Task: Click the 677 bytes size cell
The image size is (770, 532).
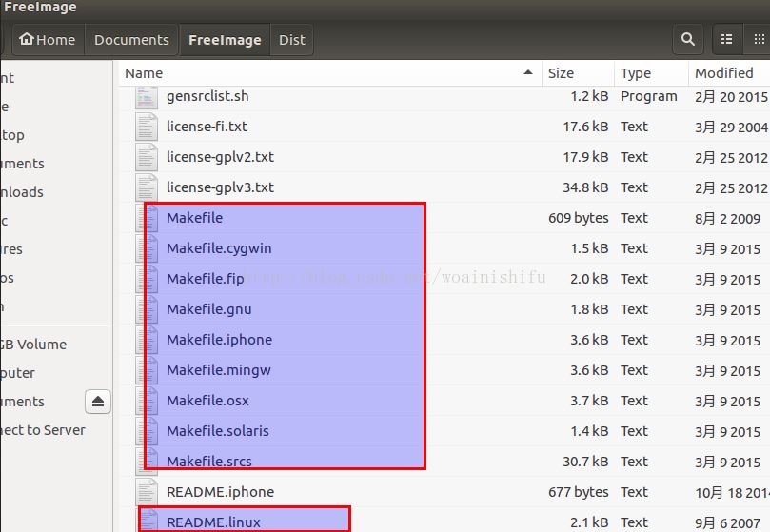Action: [x=579, y=492]
